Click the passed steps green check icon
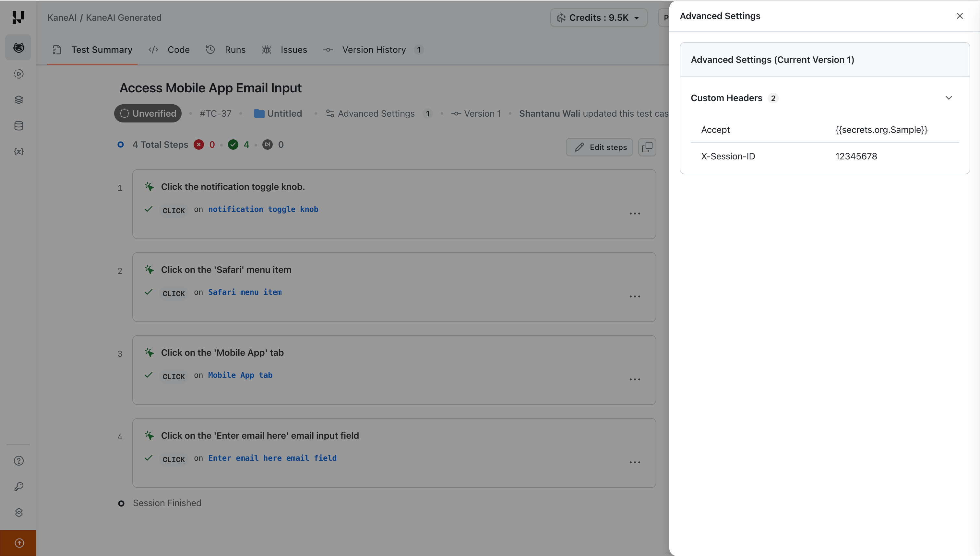980x556 pixels. (x=233, y=145)
